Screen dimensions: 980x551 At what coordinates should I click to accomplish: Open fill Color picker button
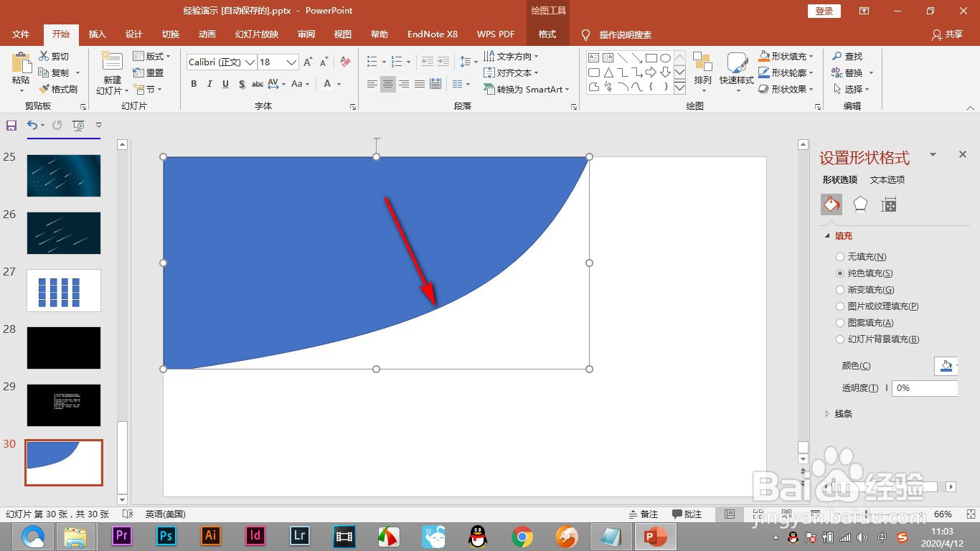click(946, 366)
